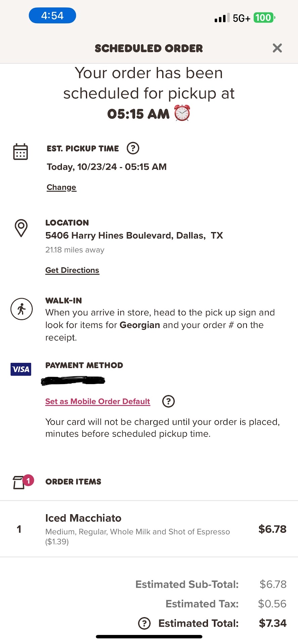This screenshot has width=298, height=644.
Task: Set card as Mobile Order Default
Action: coord(98,401)
